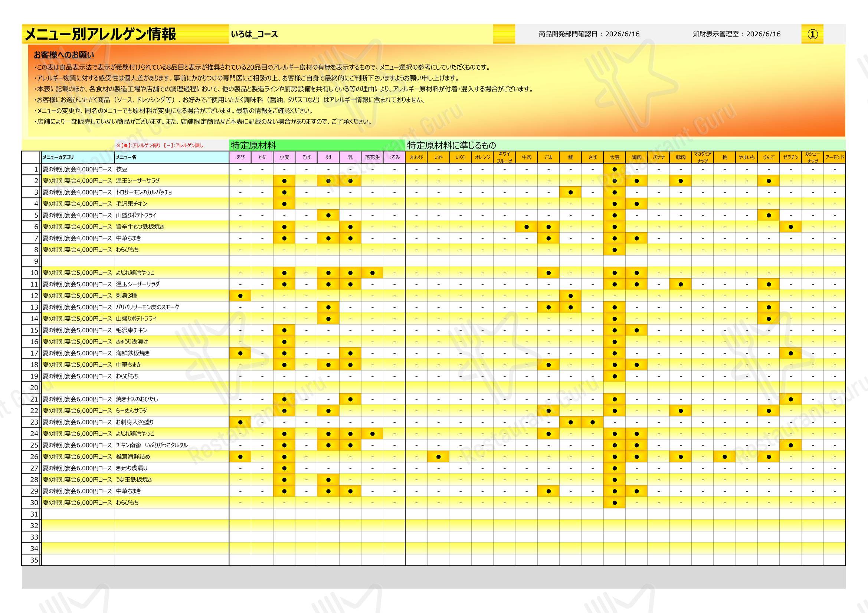Select the メニューカテゴリ column header
Viewport: 868px width, 613px height.
[78, 157]
